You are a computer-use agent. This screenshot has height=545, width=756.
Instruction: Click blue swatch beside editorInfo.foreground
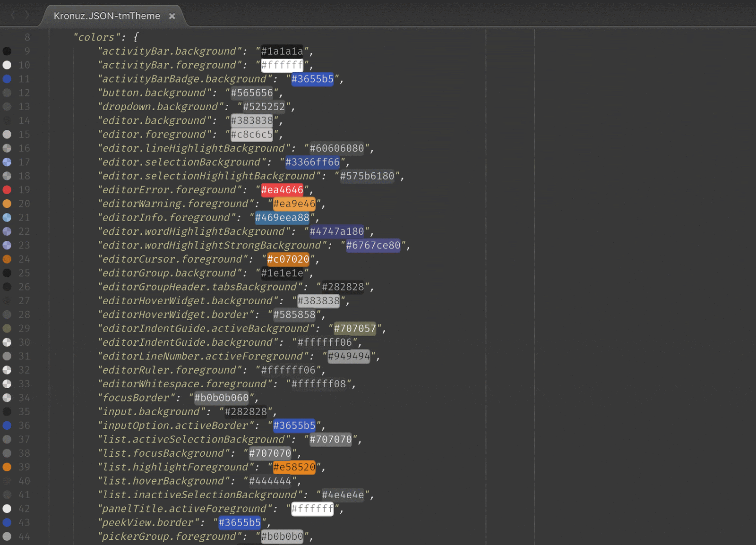tap(8, 218)
